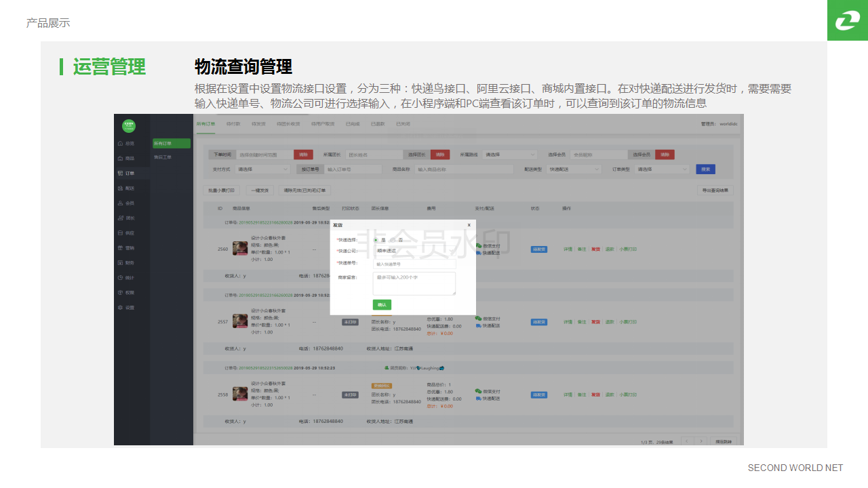This screenshot has height=488, width=868.
Task: Click WeChat pay icon in order 2560 row
Action: point(479,246)
